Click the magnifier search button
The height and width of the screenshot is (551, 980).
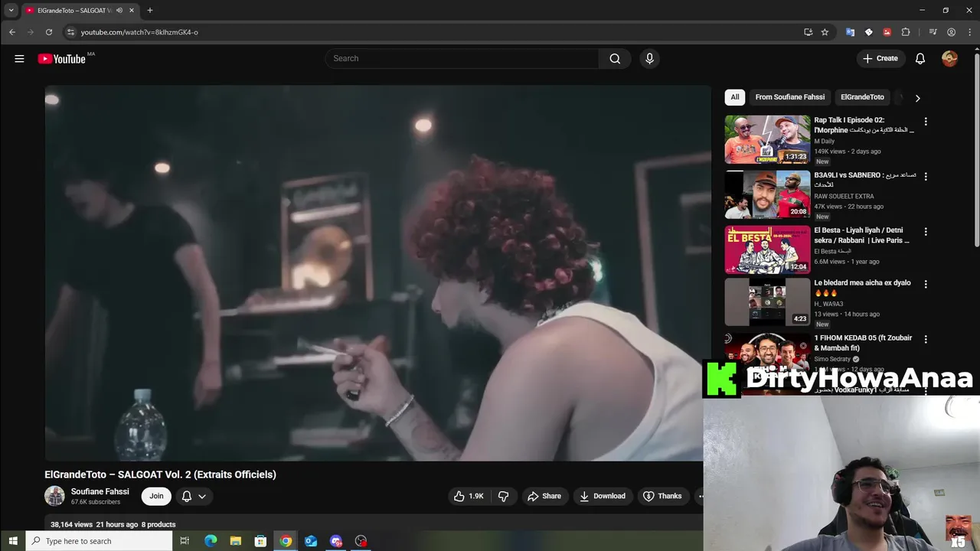[x=615, y=58]
